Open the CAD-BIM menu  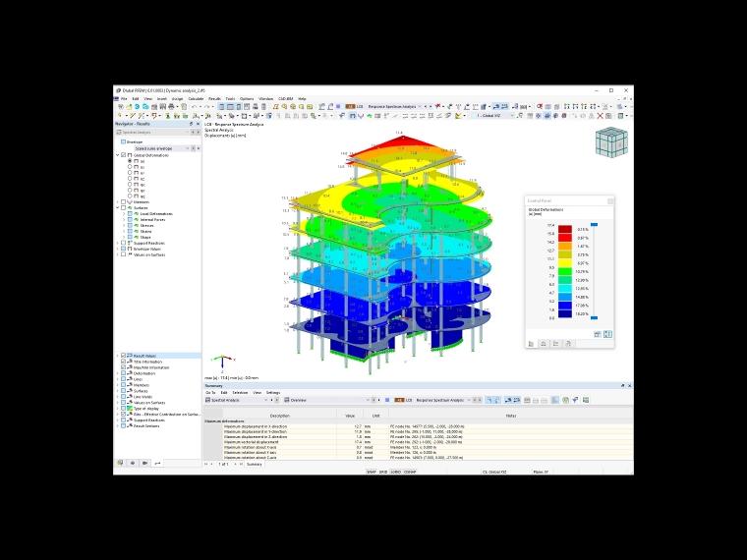tap(285, 98)
